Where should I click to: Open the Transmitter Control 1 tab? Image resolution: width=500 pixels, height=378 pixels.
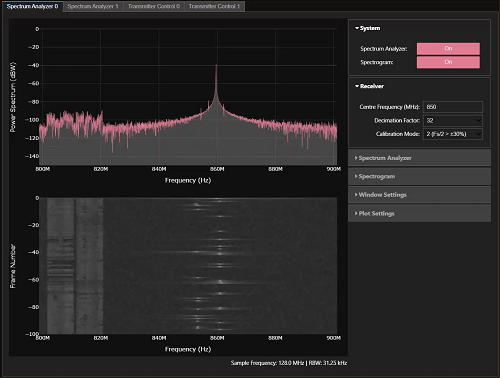pos(214,6)
